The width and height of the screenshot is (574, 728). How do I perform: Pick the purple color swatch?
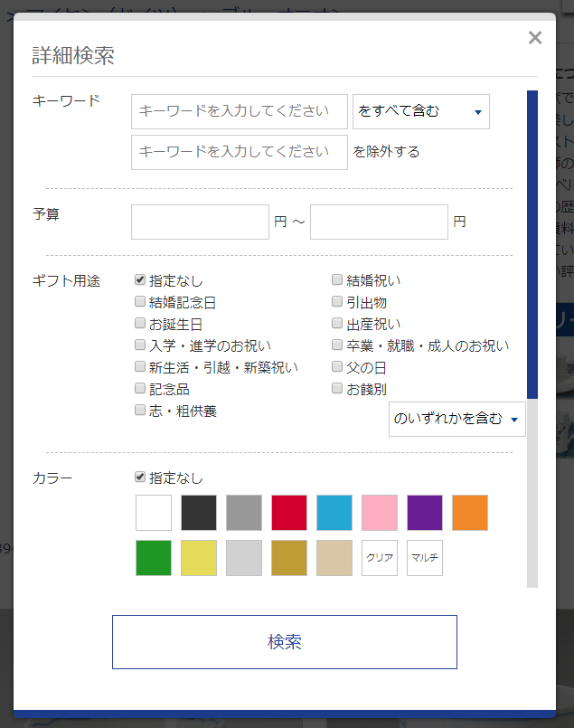coord(425,513)
